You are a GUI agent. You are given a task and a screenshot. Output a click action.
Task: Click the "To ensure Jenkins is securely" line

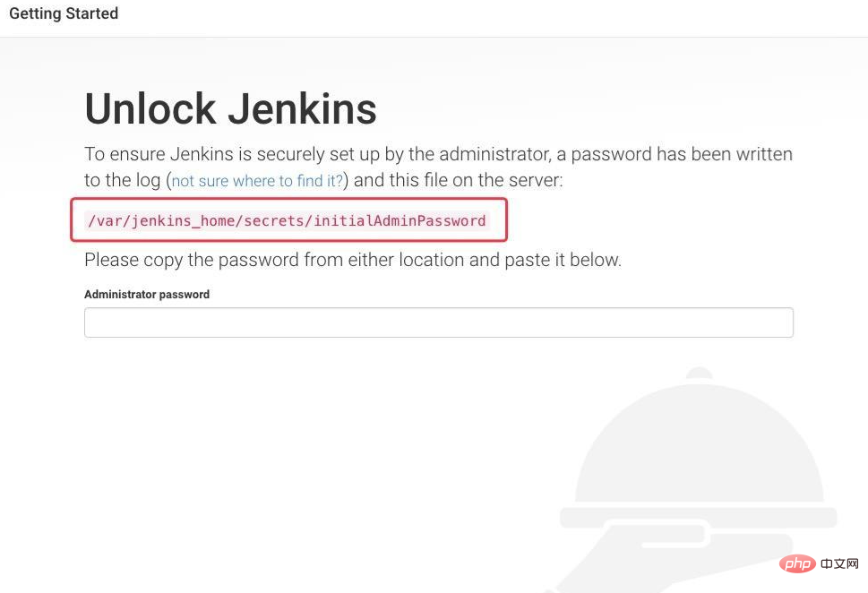coord(438,154)
